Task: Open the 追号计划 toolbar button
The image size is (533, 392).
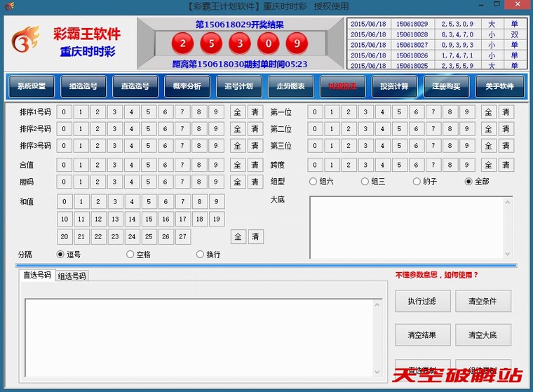Action: (x=239, y=87)
